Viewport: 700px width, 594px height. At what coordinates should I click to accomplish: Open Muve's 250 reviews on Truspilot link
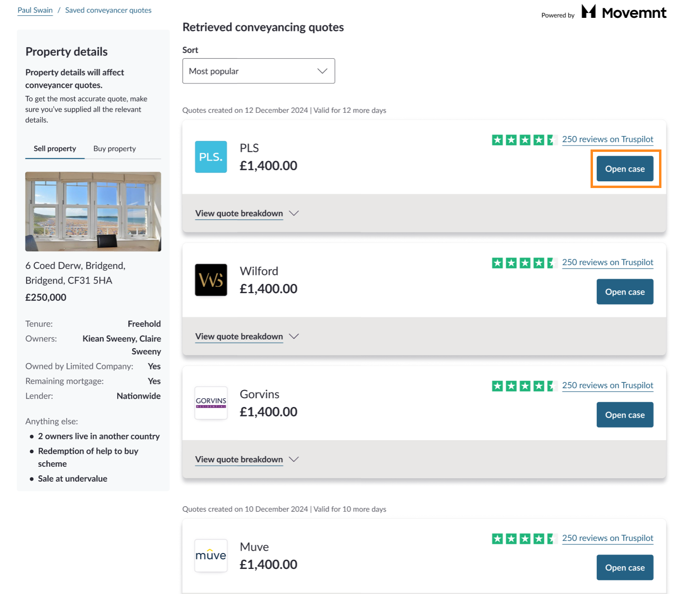(607, 538)
